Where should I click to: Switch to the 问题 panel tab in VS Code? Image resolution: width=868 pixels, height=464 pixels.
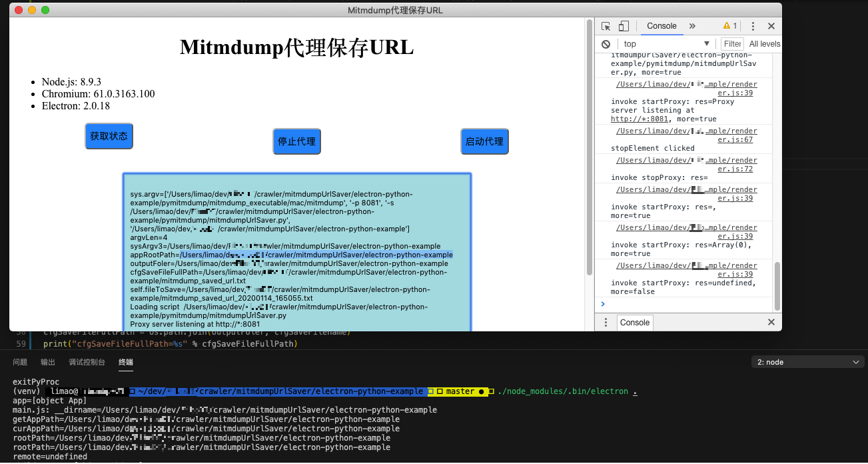tap(20, 362)
